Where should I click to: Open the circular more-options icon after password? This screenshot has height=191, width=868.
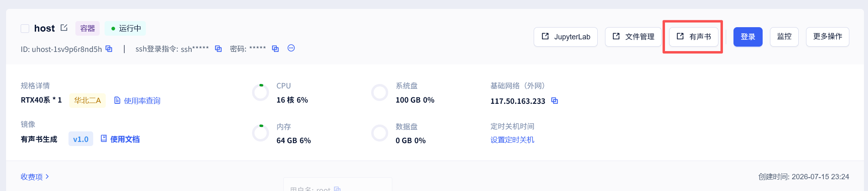tap(291, 48)
